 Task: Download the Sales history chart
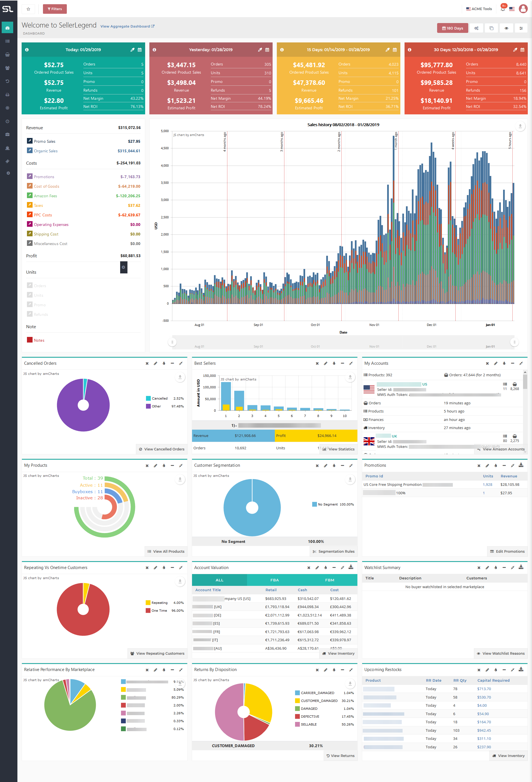[520, 126]
